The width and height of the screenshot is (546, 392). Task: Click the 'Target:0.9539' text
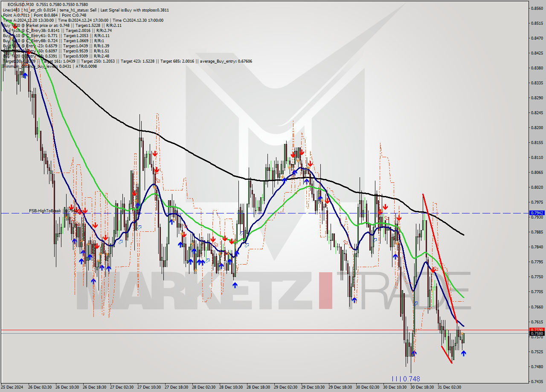tap(76, 51)
